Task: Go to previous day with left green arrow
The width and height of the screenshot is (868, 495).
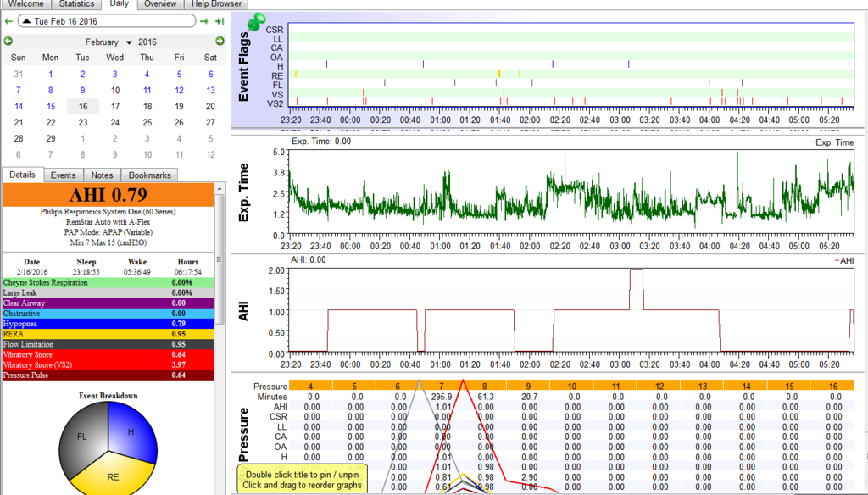Action: point(8,21)
